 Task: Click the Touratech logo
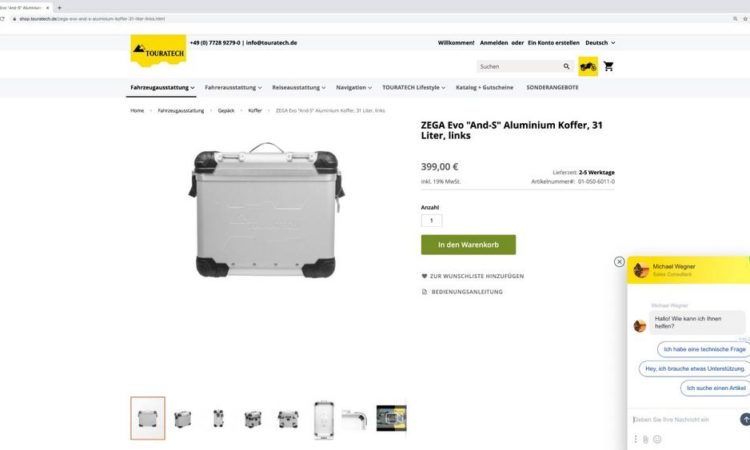pos(158,51)
